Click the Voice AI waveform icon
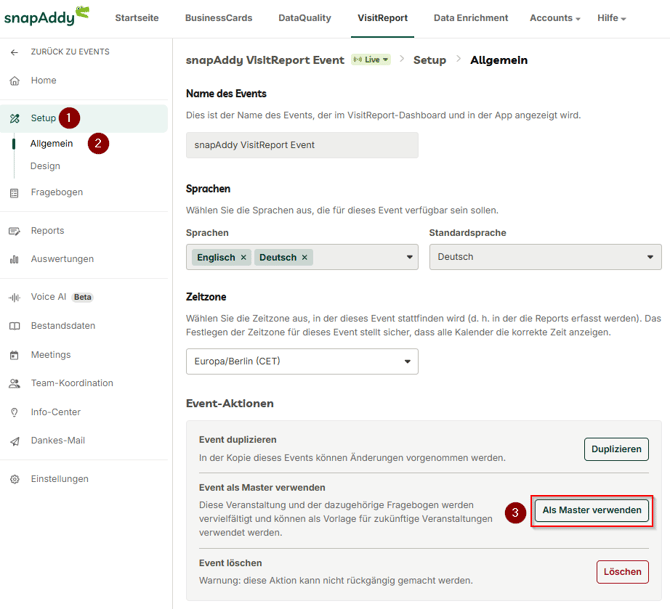The image size is (670, 609). pos(15,297)
